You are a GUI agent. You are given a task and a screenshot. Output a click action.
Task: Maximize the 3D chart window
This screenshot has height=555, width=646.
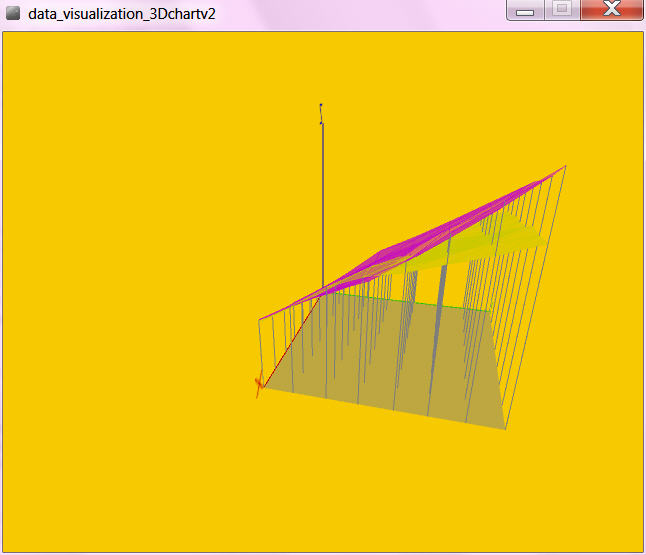pyautogui.click(x=562, y=10)
